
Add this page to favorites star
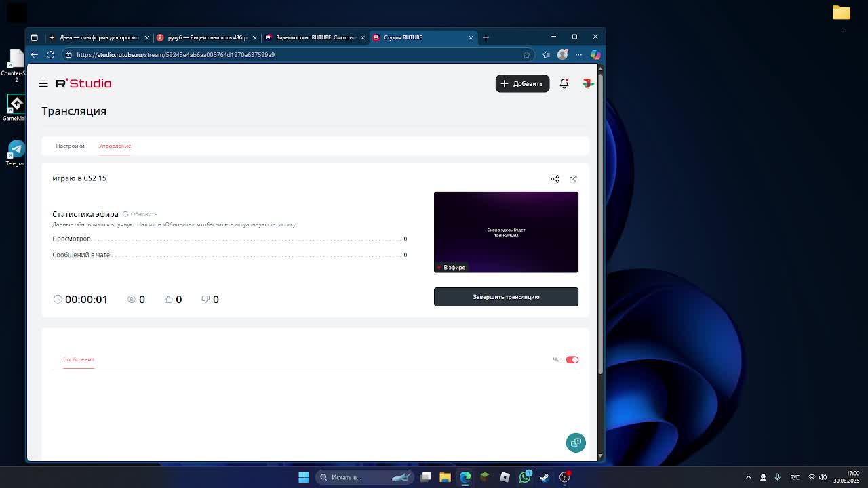pyautogui.click(x=526, y=54)
